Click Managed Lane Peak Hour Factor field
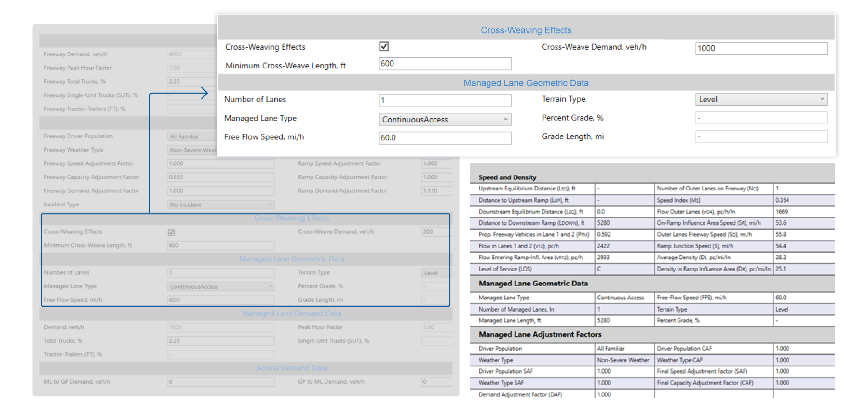 (x=436, y=327)
